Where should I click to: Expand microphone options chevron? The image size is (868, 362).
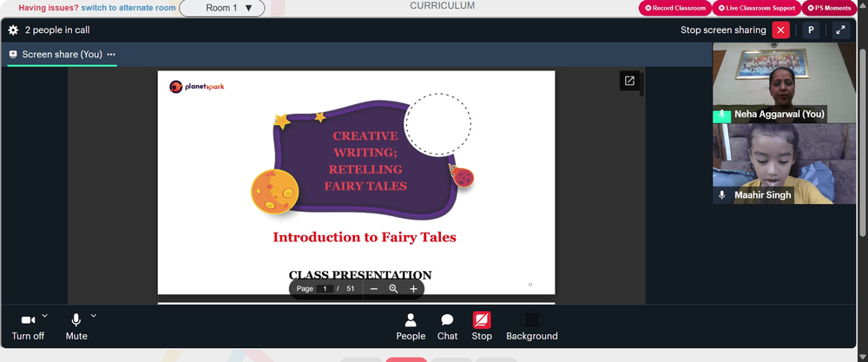click(94, 315)
